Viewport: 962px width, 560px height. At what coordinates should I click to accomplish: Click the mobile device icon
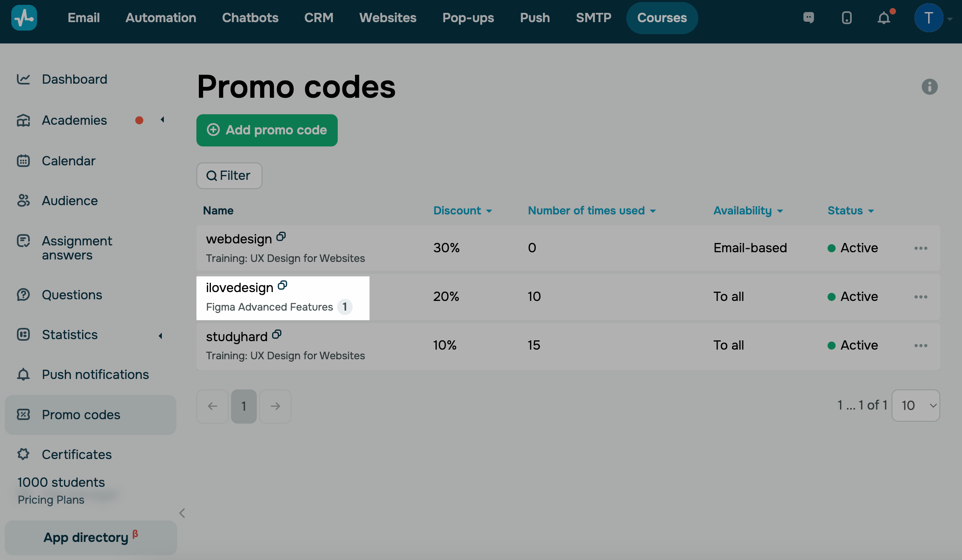click(846, 18)
